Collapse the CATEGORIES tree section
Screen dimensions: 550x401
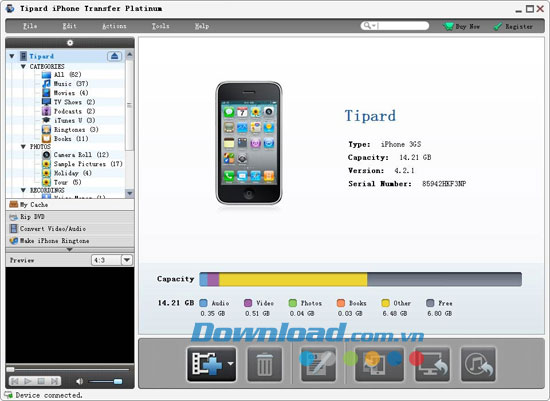pos(23,66)
